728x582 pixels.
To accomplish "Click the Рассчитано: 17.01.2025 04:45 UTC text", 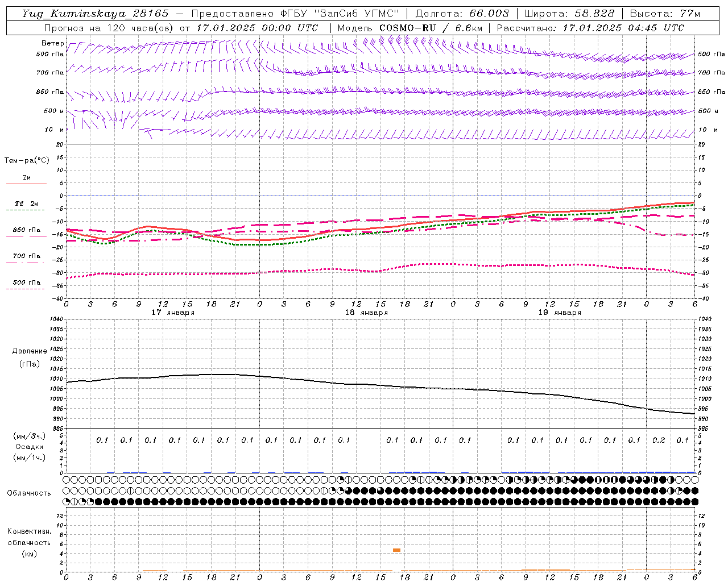I will [x=590, y=28].
